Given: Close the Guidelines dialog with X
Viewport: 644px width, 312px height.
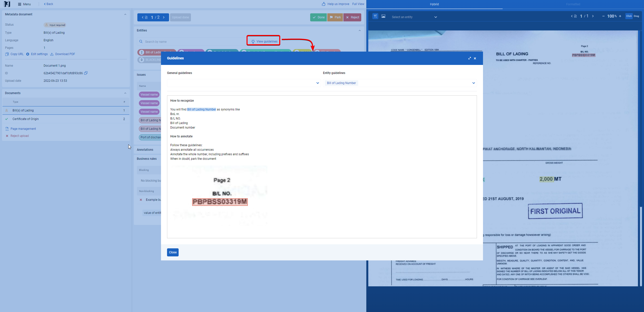Looking at the screenshot, I should click(x=475, y=58).
